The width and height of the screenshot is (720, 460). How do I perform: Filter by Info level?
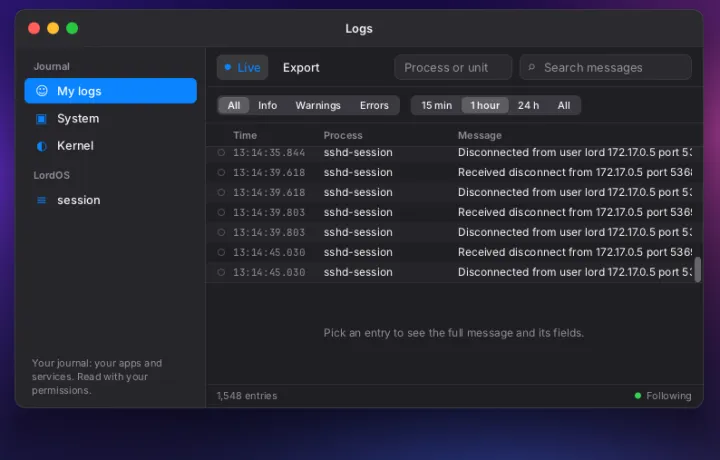coord(267,105)
